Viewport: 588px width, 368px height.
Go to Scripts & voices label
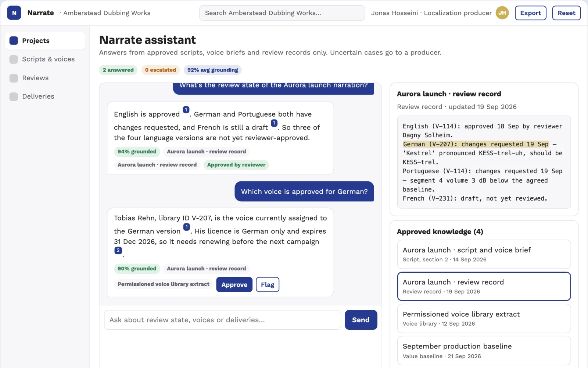coord(48,59)
